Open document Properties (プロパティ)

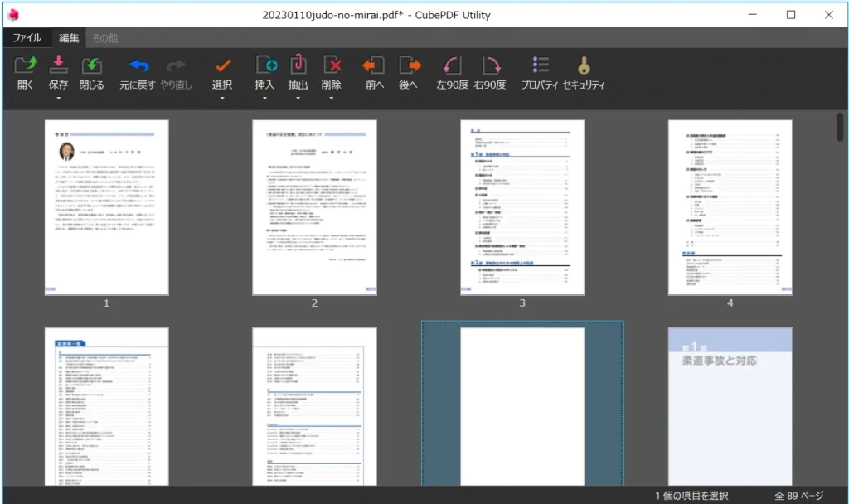coord(540,66)
